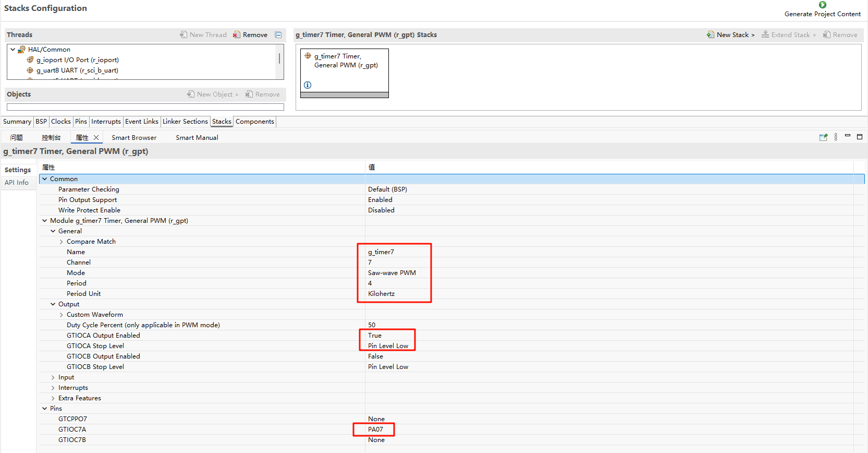Collapse the General properties group

pyautogui.click(x=53, y=231)
